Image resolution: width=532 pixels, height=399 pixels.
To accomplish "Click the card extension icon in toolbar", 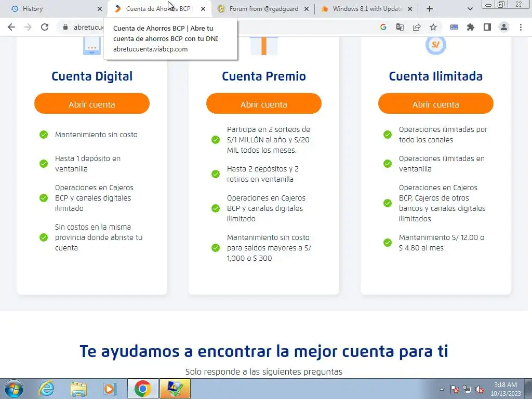I will [454, 27].
